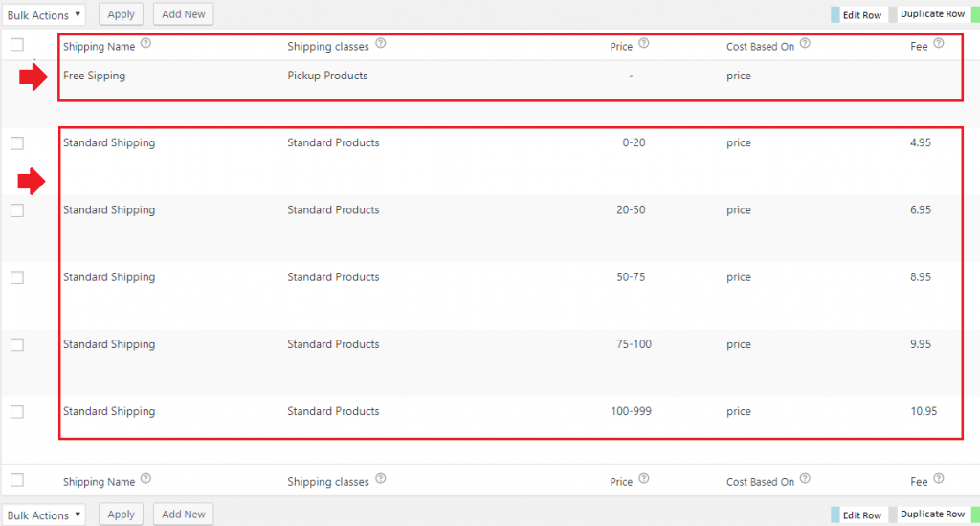Screen dimensions: 980x526
Task: Click the 6.95 fee value
Action: click(x=921, y=209)
